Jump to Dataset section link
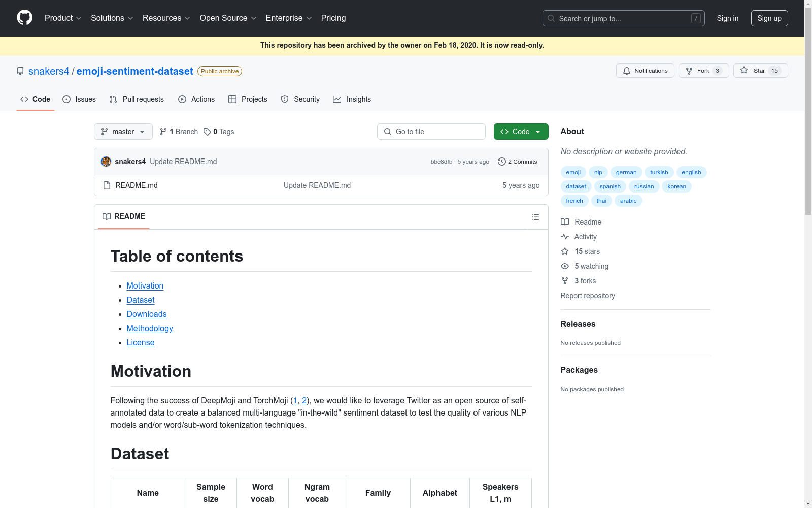The image size is (812, 508). 141,300
